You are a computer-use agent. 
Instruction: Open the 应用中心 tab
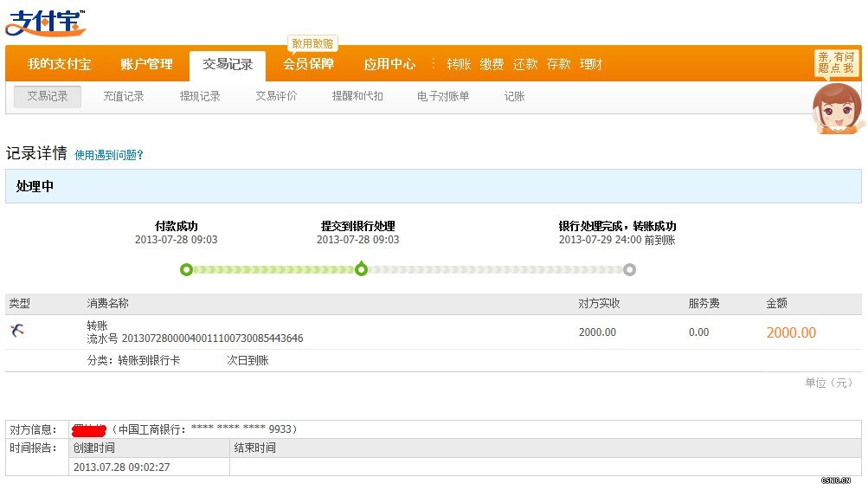coord(389,64)
